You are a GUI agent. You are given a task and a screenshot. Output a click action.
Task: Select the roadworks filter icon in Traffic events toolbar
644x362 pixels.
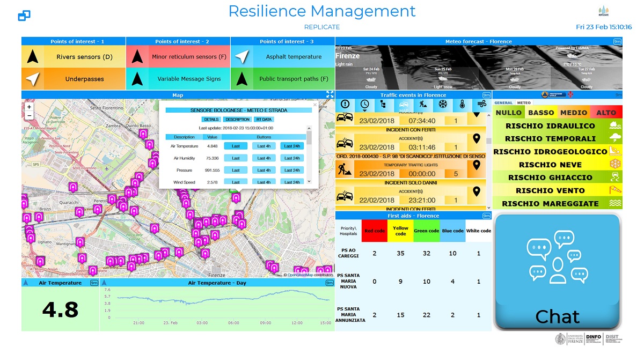point(423,104)
